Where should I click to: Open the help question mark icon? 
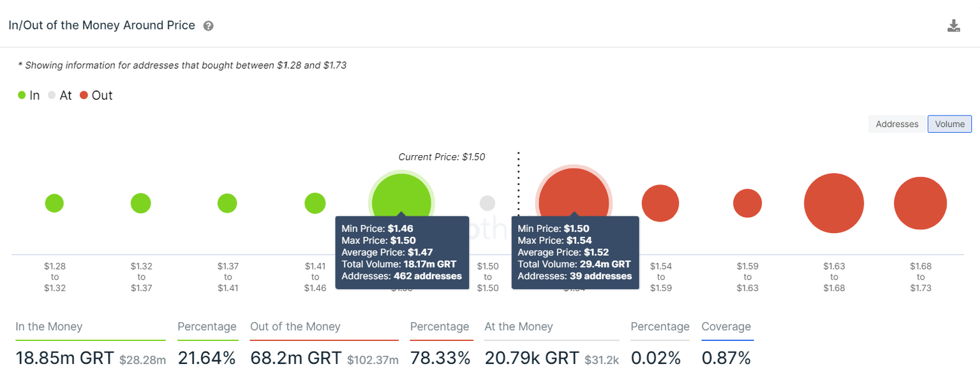(x=208, y=26)
